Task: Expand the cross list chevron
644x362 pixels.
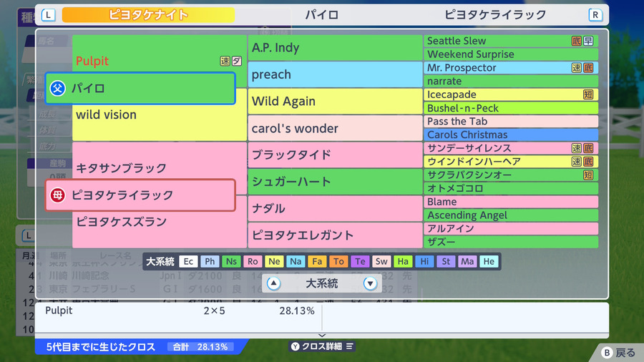Action: [x=322, y=336]
